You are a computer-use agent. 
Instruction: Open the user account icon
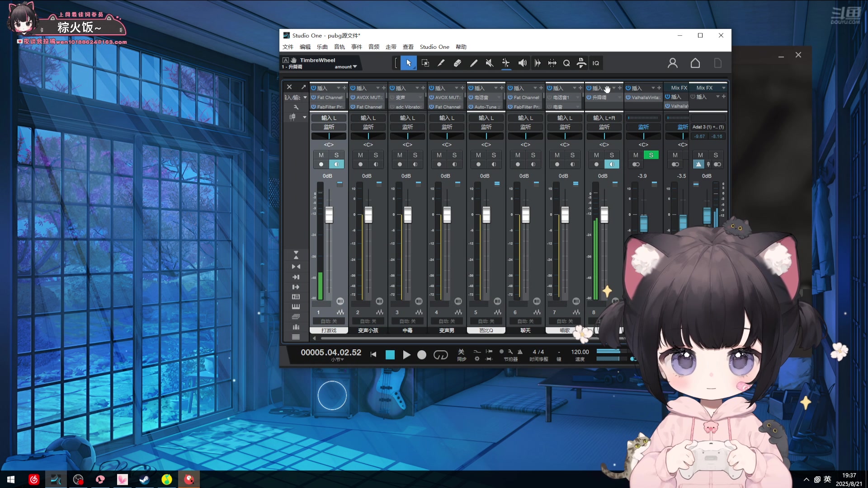[673, 63]
